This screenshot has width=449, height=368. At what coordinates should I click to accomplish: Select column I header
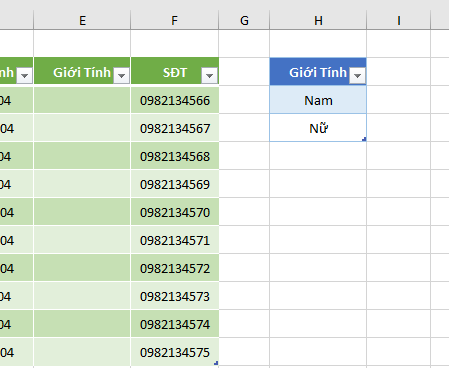pos(399,21)
